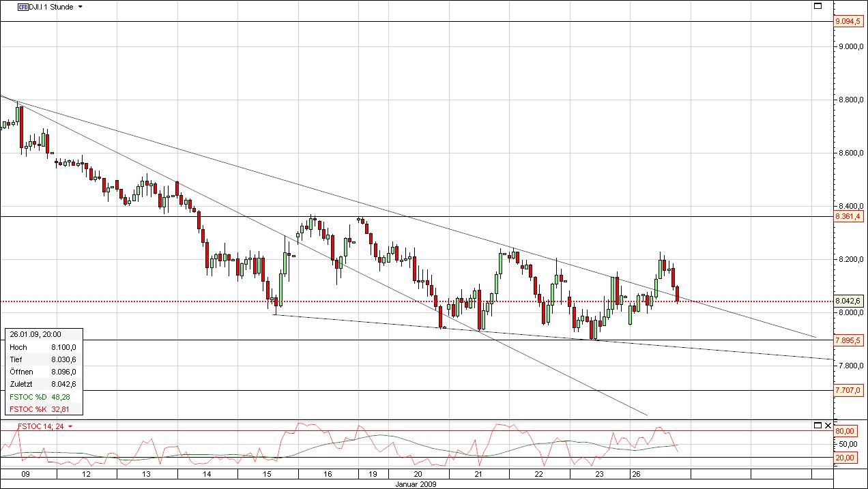Select the last price label 8.042,6

pos(848,300)
